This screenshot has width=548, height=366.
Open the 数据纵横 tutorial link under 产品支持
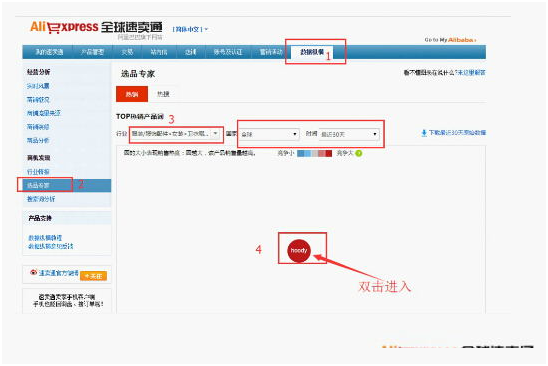[x=45, y=238]
